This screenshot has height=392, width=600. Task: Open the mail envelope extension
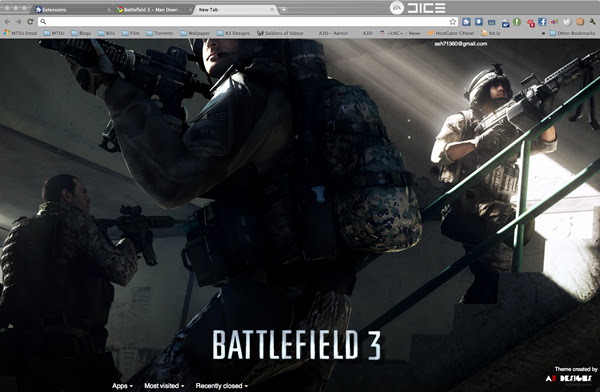(x=491, y=22)
